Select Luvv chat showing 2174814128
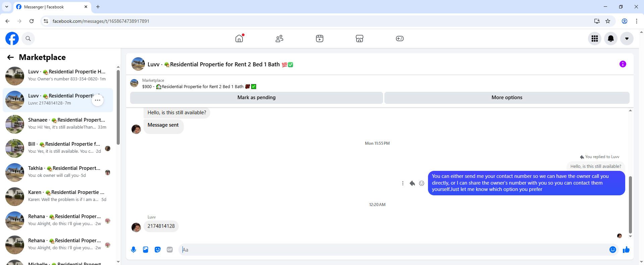The image size is (644, 265). click(58, 100)
